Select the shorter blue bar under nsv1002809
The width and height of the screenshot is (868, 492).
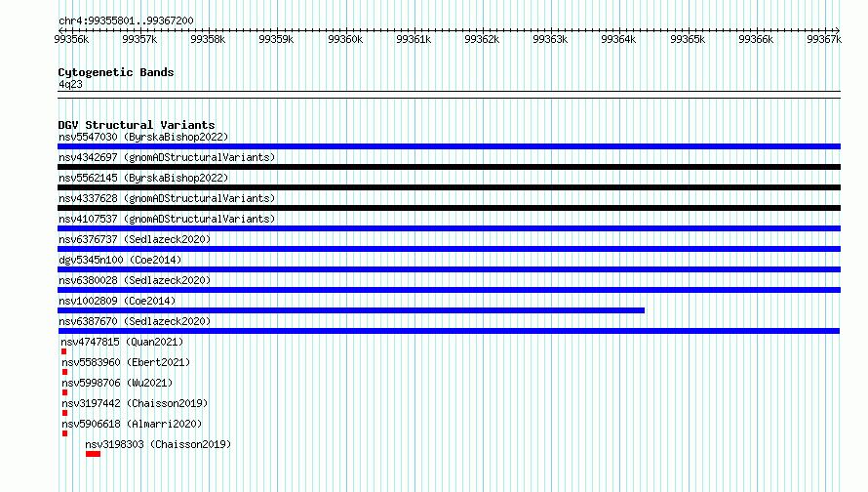351,310
